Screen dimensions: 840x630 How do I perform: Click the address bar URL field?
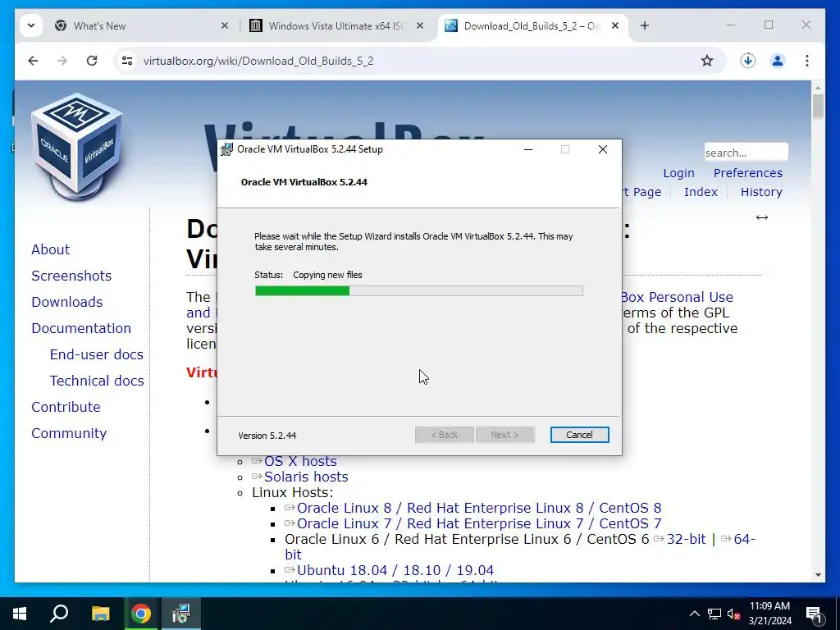(x=418, y=61)
